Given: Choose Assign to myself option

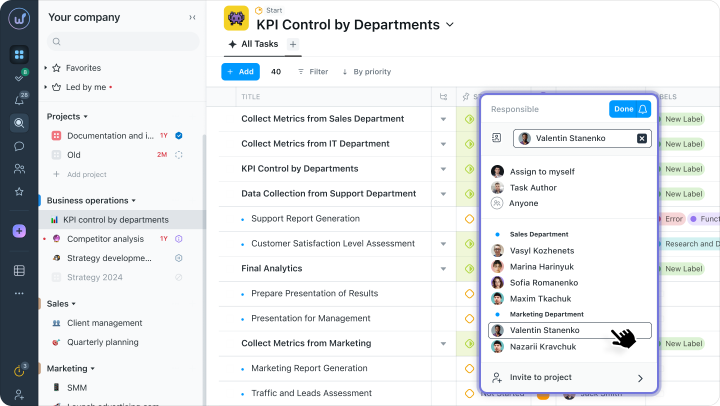Looking at the screenshot, I should (x=541, y=172).
